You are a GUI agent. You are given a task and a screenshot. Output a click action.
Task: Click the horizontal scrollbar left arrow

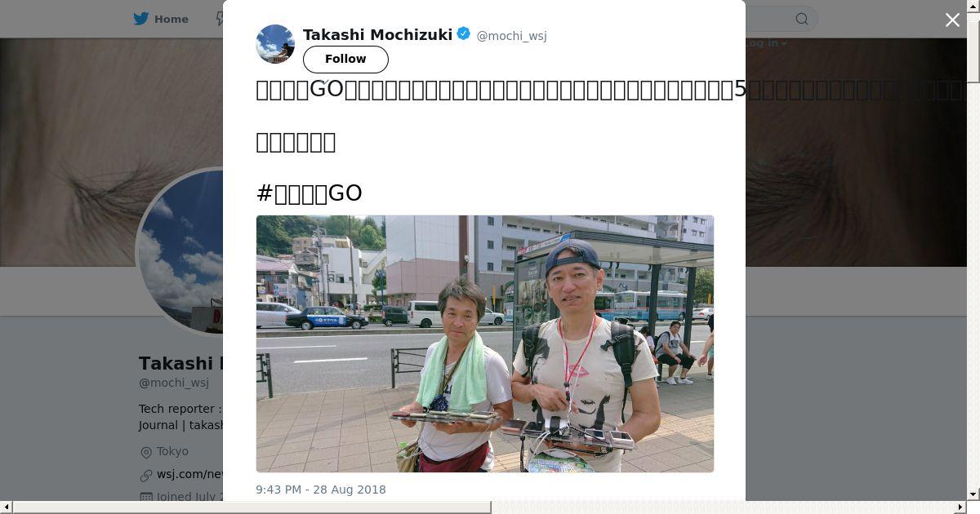(x=7, y=507)
